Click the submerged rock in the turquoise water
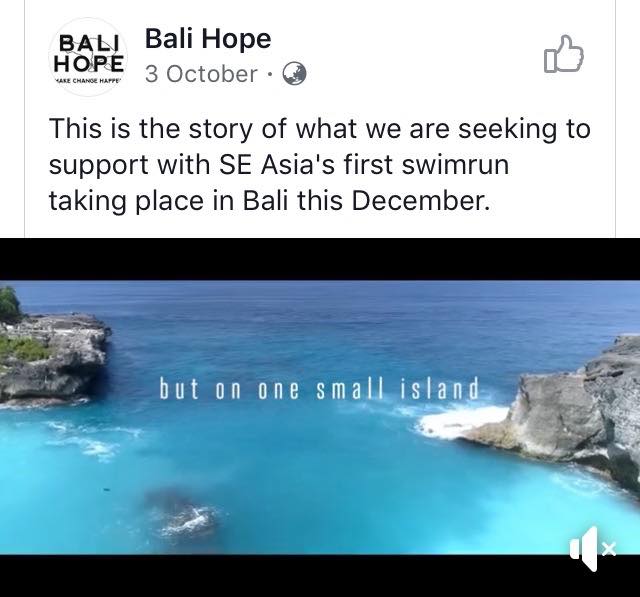Screen dimensions: 640x597 click(182, 513)
